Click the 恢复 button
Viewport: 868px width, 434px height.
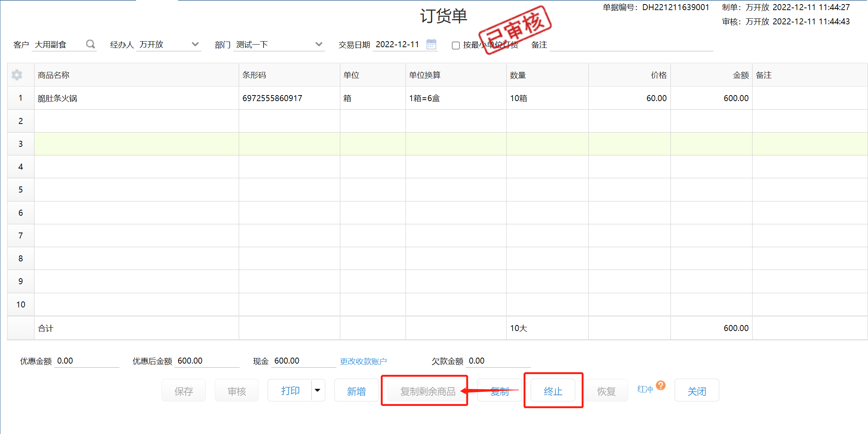pos(606,391)
